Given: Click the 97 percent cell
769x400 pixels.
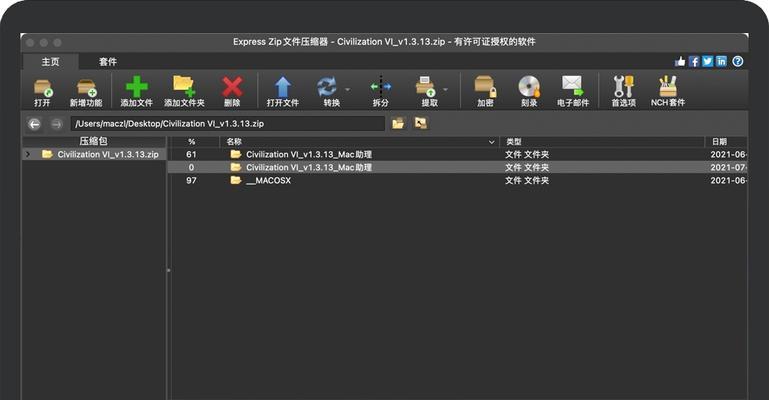Looking at the screenshot, I should (191, 180).
